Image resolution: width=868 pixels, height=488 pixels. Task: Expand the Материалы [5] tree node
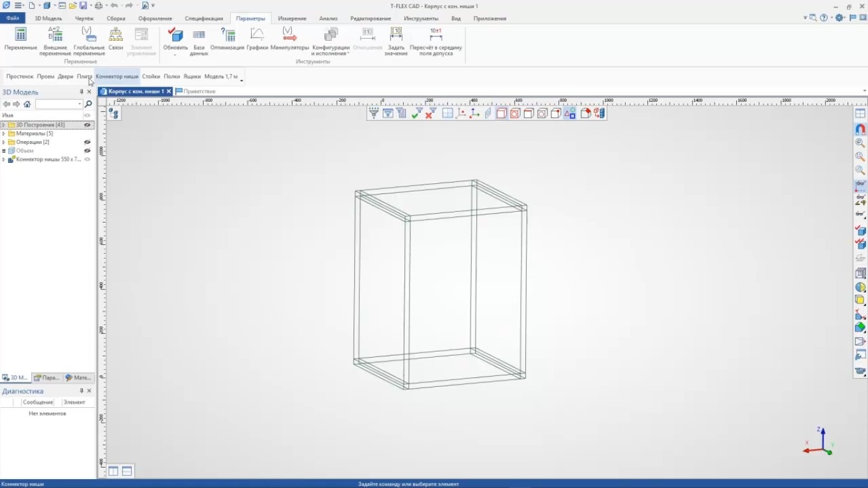4,134
